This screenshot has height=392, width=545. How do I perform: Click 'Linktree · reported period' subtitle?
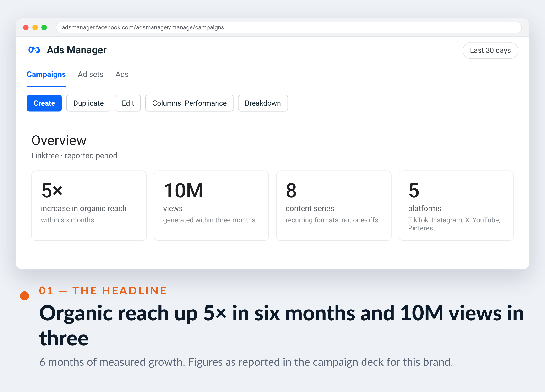tap(74, 156)
